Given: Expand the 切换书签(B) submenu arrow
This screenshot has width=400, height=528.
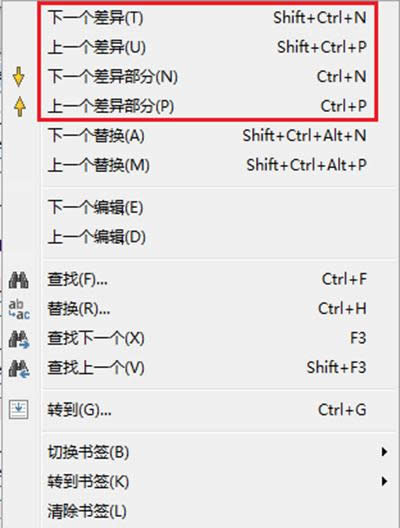Looking at the screenshot, I should 384,452.
